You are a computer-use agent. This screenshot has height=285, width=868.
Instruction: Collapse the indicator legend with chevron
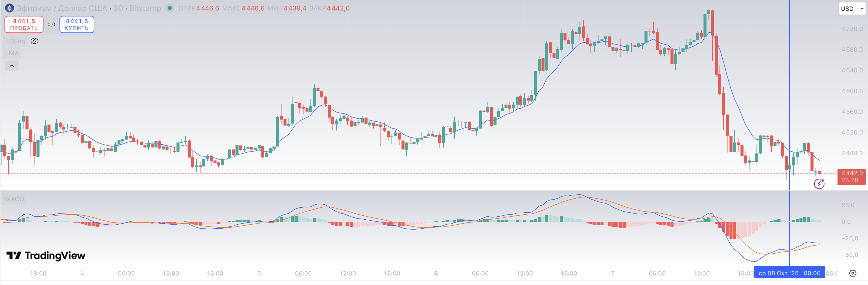click(x=12, y=66)
